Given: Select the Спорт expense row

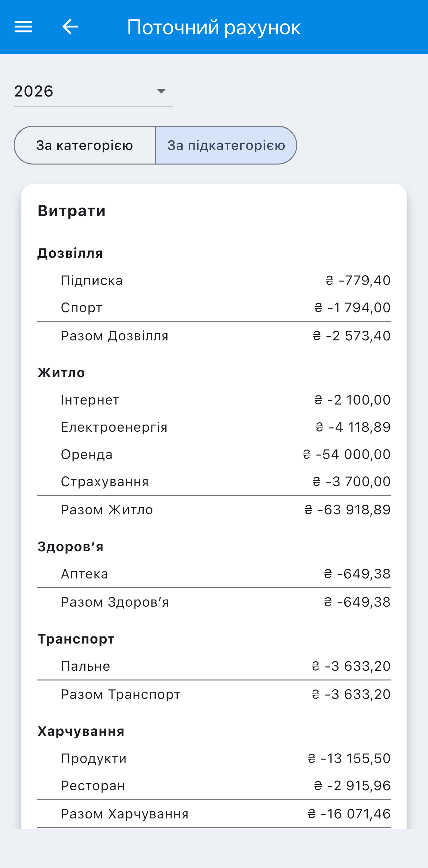Looking at the screenshot, I should [214, 308].
